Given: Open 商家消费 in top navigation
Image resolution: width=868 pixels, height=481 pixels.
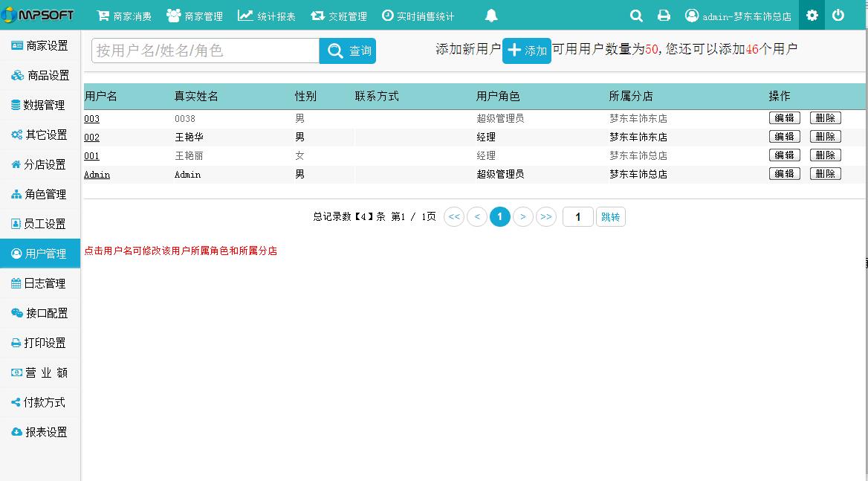Looking at the screenshot, I should pyautogui.click(x=124, y=16).
